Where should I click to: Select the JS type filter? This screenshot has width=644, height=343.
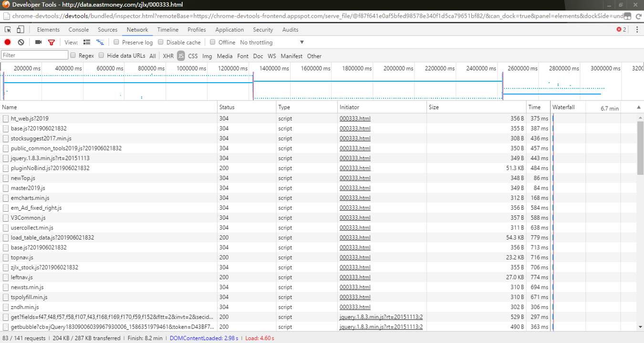pos(180,56)
